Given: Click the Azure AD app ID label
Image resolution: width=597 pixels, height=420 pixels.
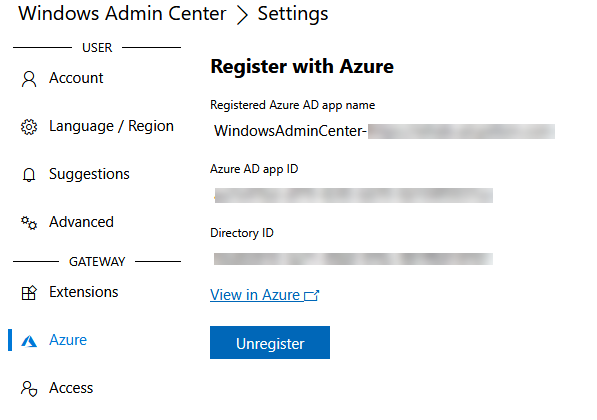Looking at the screenshot, I should [x=254, y=169].
